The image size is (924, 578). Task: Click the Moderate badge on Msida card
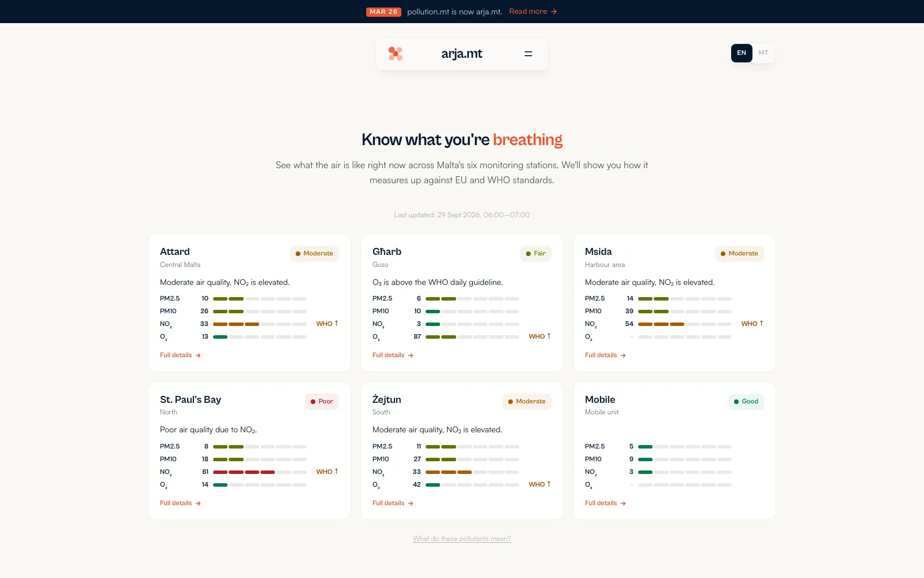[x=739, y=254]
